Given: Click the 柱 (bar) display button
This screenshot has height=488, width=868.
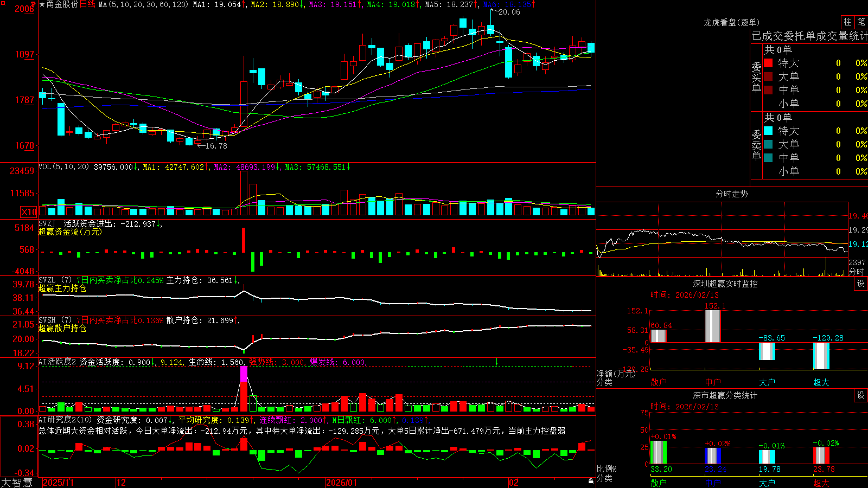Looking at the screenshot, I should (847, 22).
